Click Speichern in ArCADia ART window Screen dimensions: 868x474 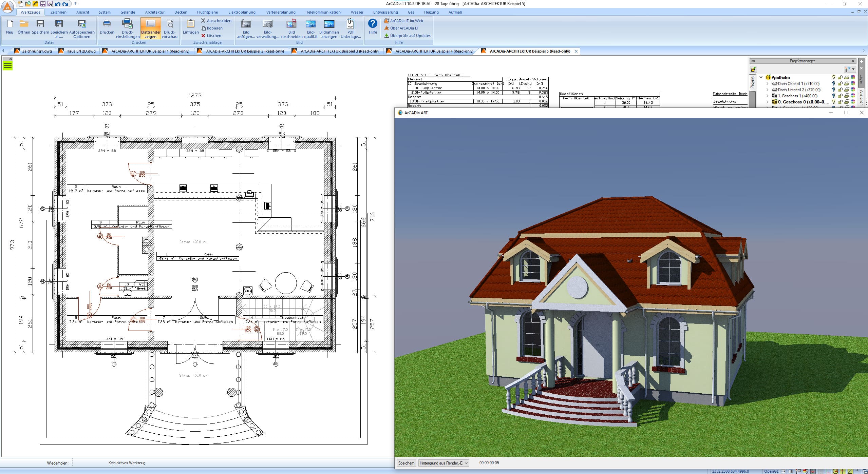[x=406, y=463]
